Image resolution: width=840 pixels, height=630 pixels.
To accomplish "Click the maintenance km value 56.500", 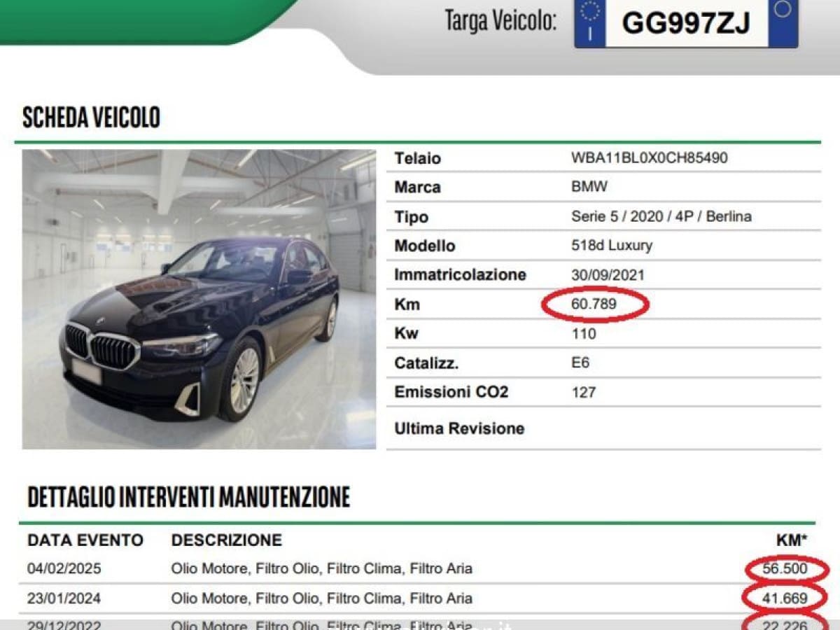I will [785, 569].
